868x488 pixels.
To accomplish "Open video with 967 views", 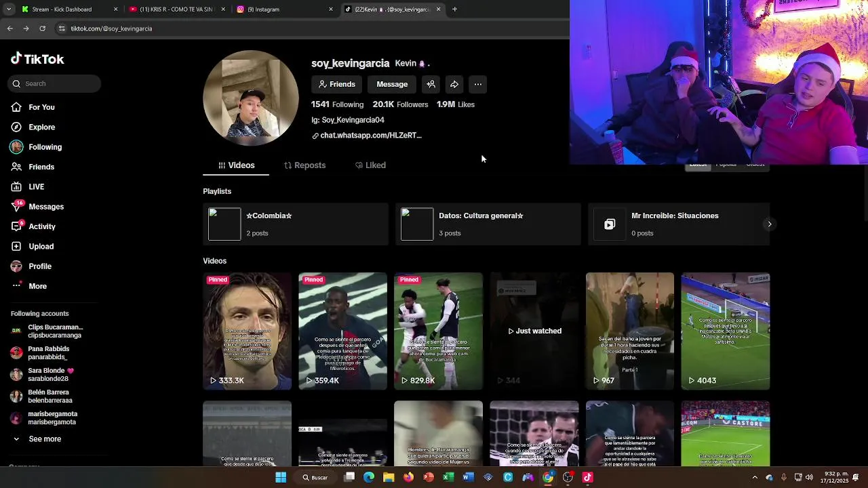I will click(630, 331).
